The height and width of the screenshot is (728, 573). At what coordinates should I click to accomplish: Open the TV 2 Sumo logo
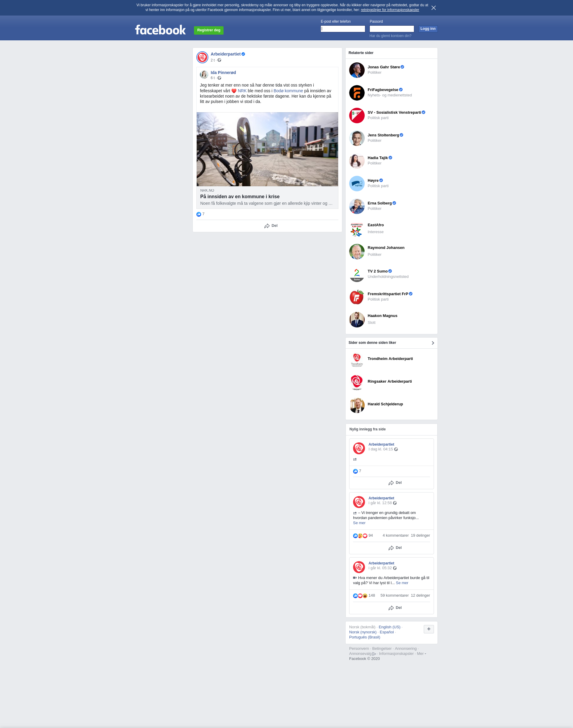click(x=357, y=274)
